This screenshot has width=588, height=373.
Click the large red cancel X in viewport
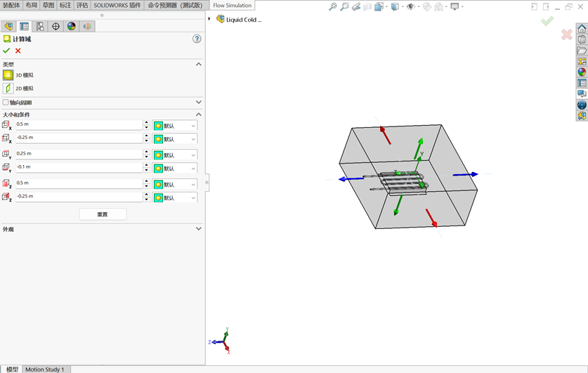pyautogui.click(x=567, y=34)
